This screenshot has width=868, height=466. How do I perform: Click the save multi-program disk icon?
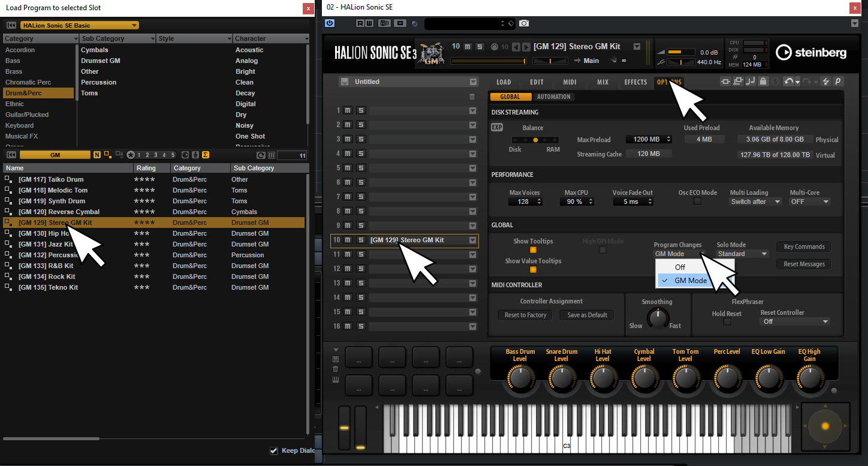(x=344, y=82)
